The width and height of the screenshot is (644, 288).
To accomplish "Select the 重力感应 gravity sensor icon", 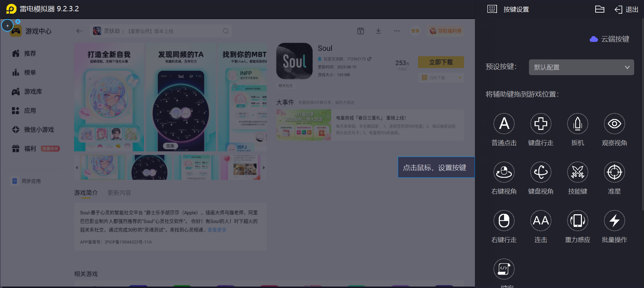I will (578, 221).
